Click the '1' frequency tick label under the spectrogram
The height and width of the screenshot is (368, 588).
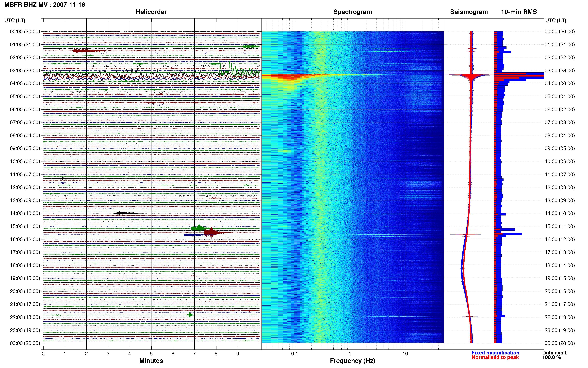click(350, 354)
